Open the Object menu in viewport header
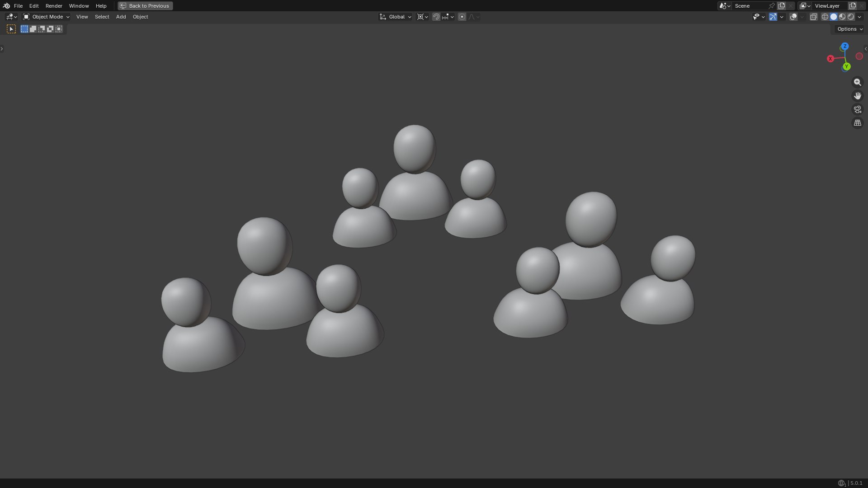Viewport: 868px width, 488px height. point(140,17)
